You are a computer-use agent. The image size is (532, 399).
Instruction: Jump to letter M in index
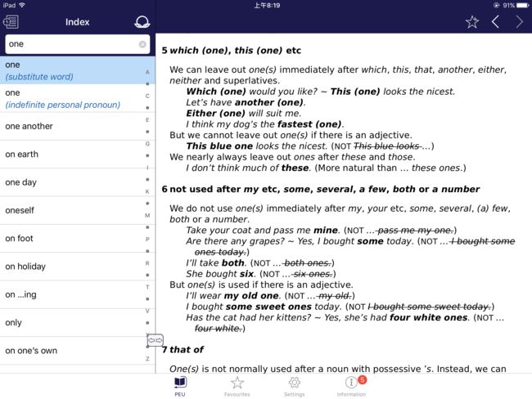(147, 215)
